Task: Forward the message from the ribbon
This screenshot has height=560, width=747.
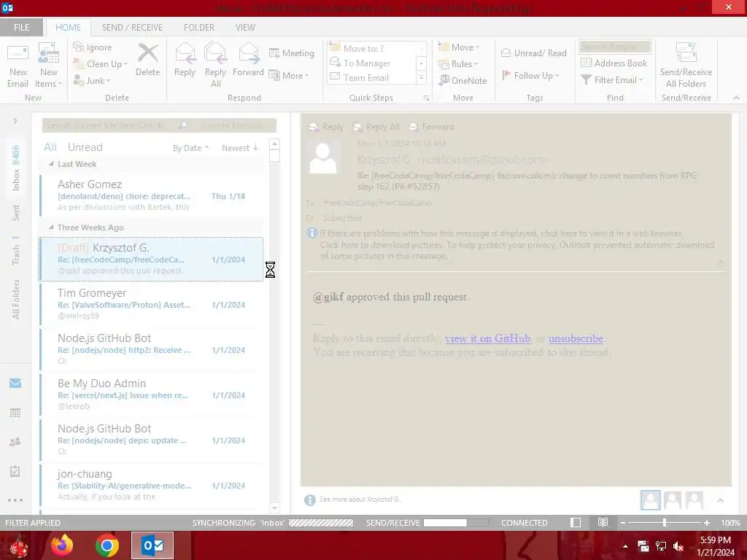Action: 248,61
